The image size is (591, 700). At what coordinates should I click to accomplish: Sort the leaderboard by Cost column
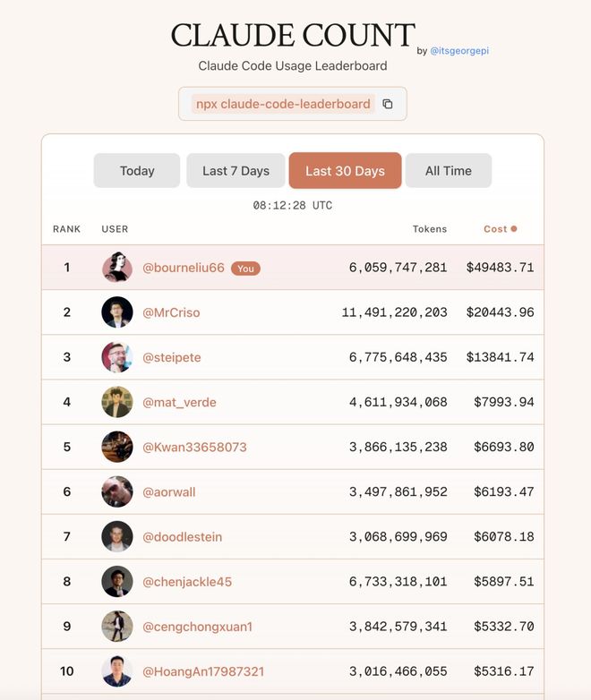(495, 229)
